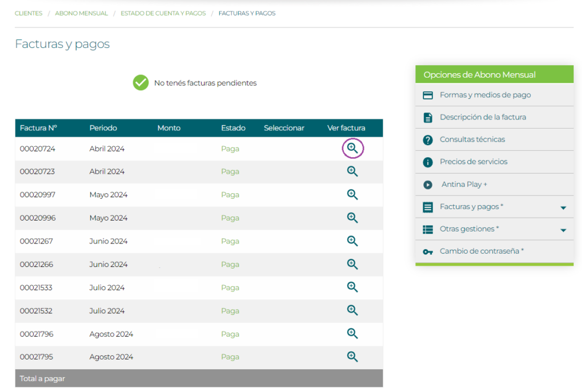Open Precios de servicios menu item
This screenshot has height=392, width=585.
[474, 162]
